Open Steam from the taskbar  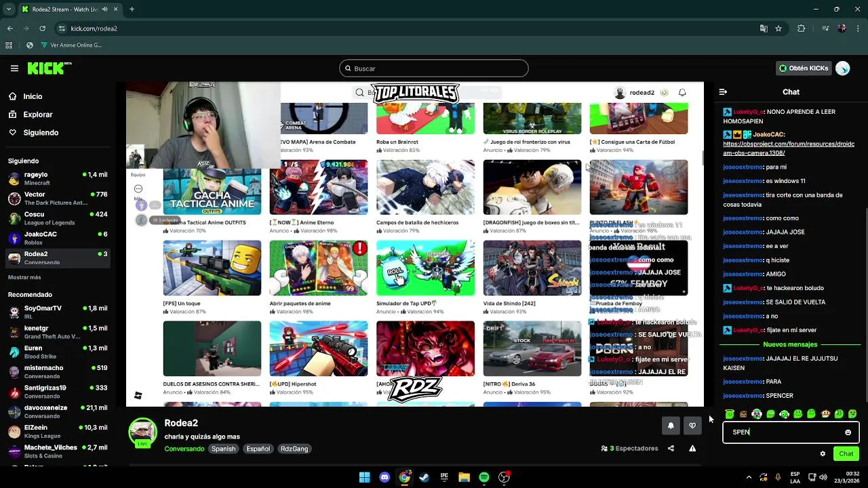click(425, 477)
